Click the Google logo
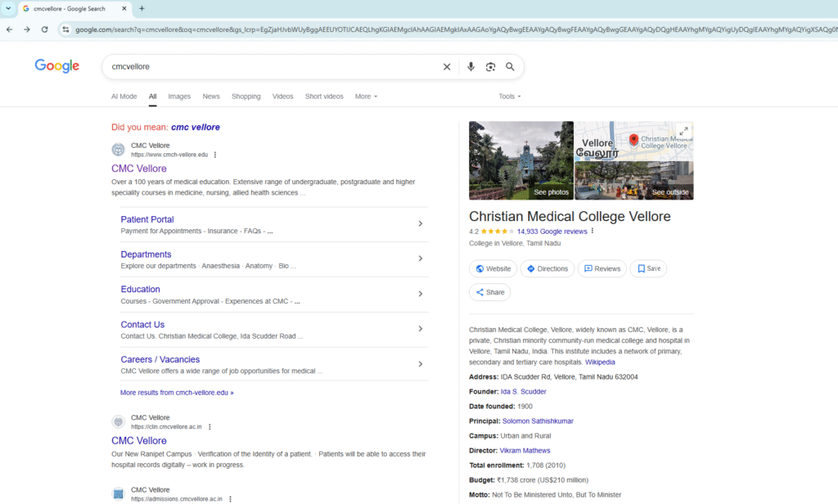 click(x=57, y=65)
